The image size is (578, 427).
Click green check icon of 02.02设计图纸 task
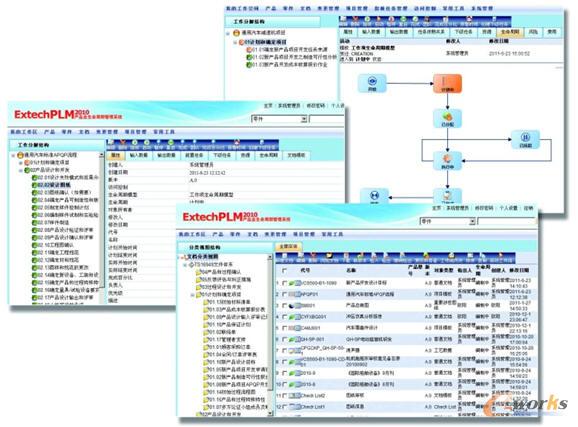coord(35,185)
